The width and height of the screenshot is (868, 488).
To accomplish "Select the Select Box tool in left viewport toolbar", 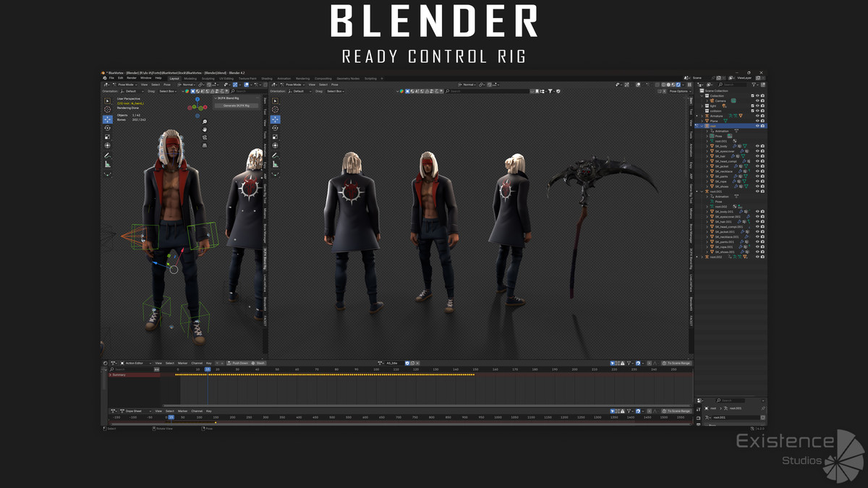I will (x=108, y=101).
